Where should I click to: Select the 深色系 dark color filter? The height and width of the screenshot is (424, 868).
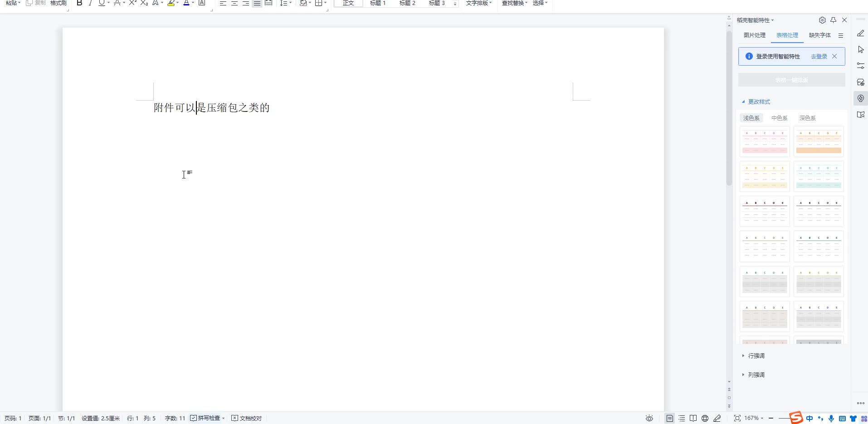[808, 118]
